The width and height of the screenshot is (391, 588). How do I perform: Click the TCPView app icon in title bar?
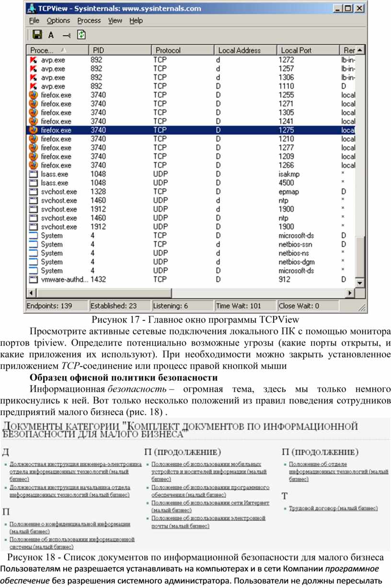[x=31, y=8]
